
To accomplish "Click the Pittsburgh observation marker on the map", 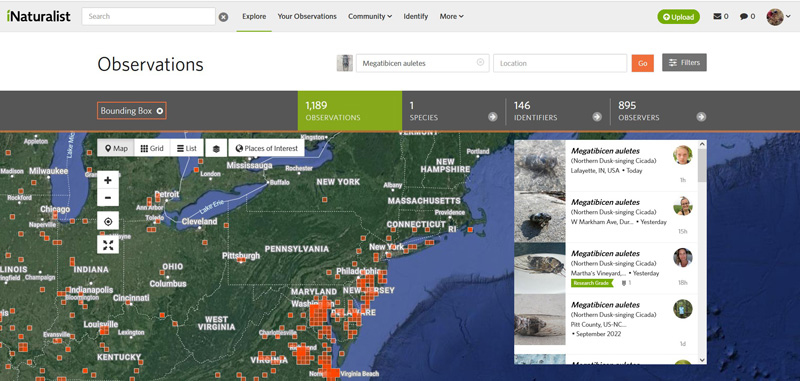I will (x=241, y=260).
